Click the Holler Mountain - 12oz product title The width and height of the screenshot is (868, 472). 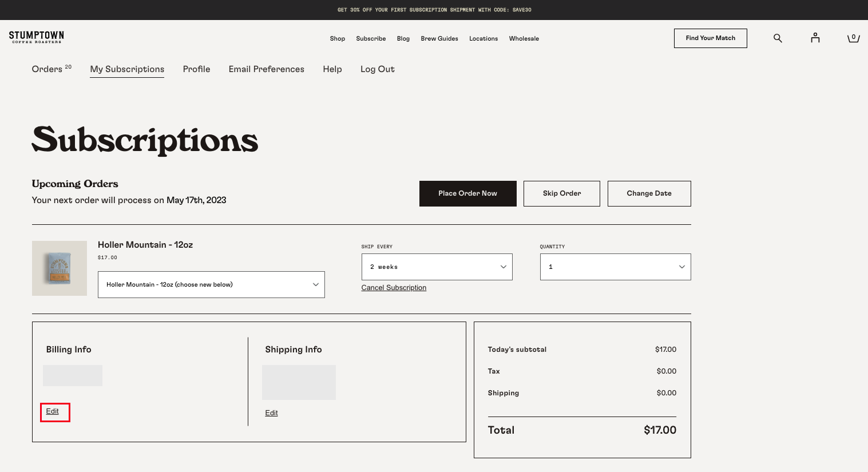pyautogui.click(x=145, y=245)
